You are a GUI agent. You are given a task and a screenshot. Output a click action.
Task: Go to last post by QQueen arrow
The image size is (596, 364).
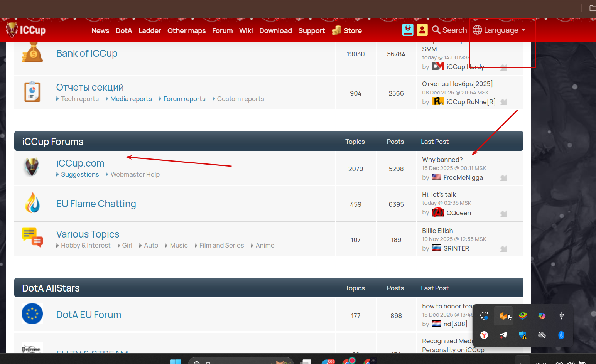(503, 214)
